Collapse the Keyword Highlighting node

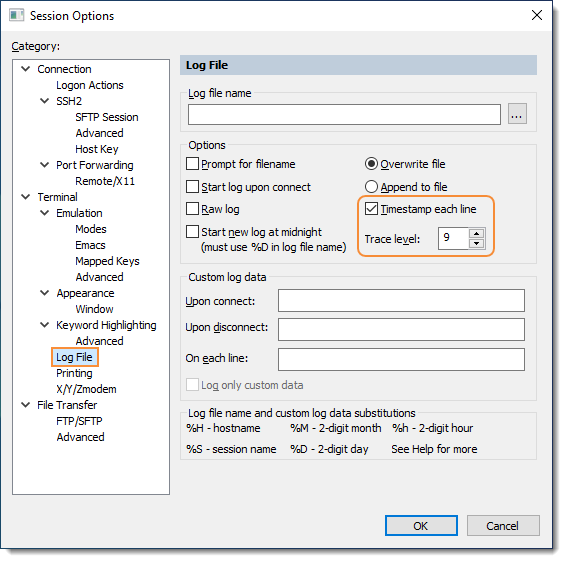[44, 325]
